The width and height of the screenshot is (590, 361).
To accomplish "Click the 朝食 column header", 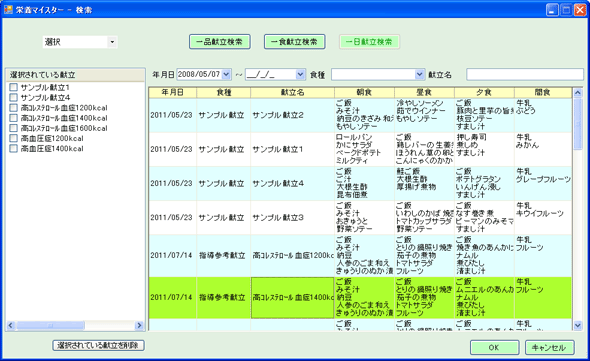I will (364, 92).
